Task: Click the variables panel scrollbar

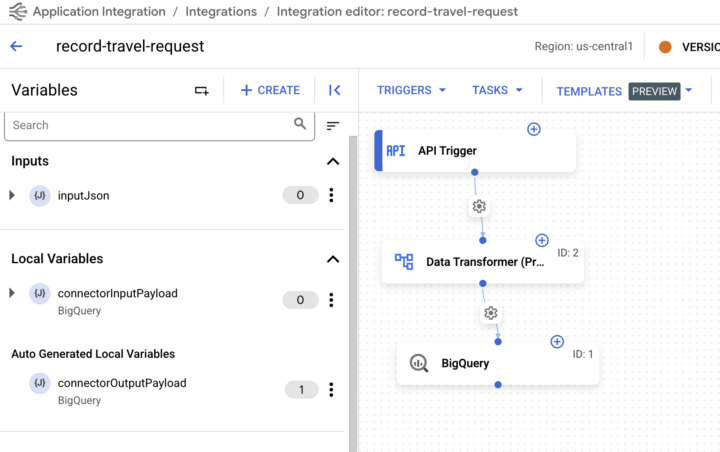Action: pyautogui.click(x=353, y=294)
